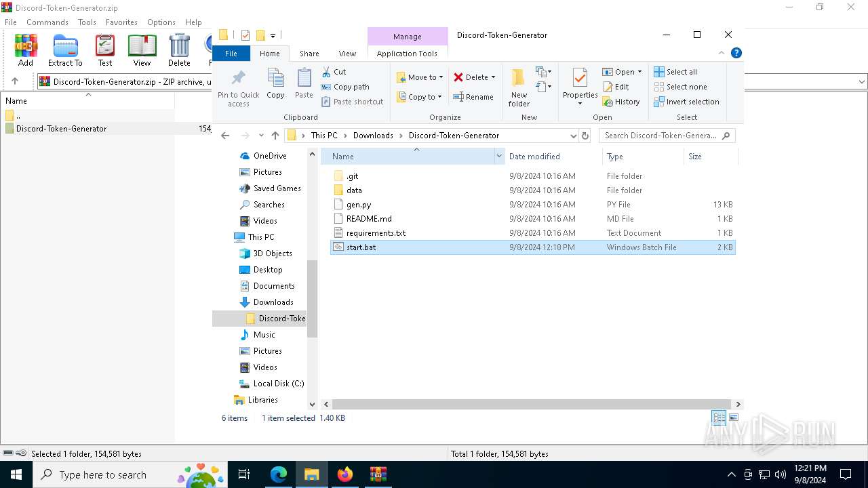Image resolution: width=868 pixels, height=488 pixels.
Task: Switch to large icons view
Action: click(x=734, y=418)
